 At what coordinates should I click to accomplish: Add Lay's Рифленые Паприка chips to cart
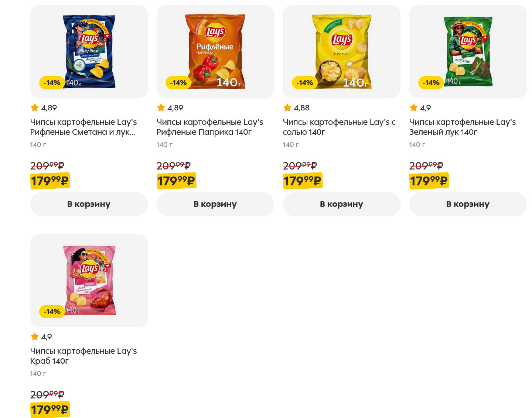pyautogui.click(x=215, y=204)
